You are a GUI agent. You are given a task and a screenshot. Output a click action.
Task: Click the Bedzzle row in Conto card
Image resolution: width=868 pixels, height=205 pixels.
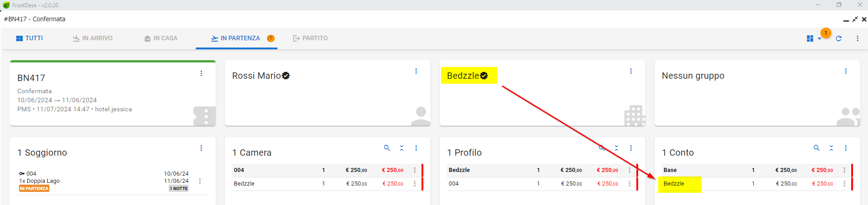click(674, 184)
